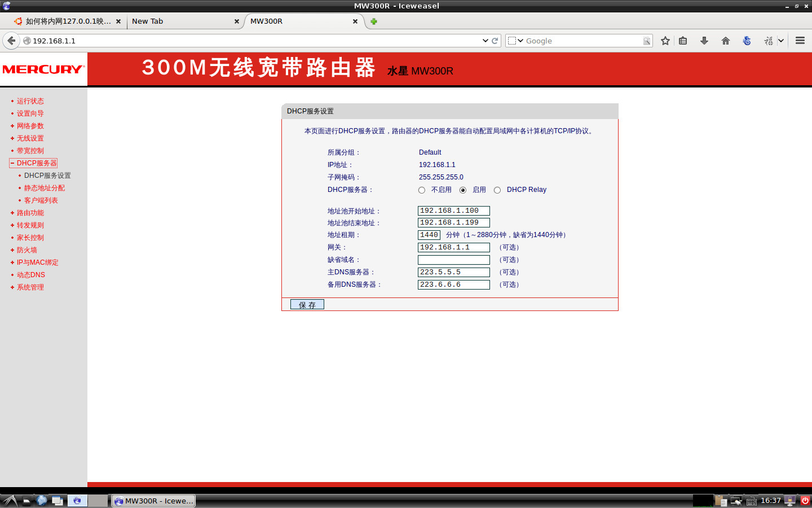This screenshot has height=508, width=812.
Task: Reload the page with the refresh icon
Action: coord(495,41)
